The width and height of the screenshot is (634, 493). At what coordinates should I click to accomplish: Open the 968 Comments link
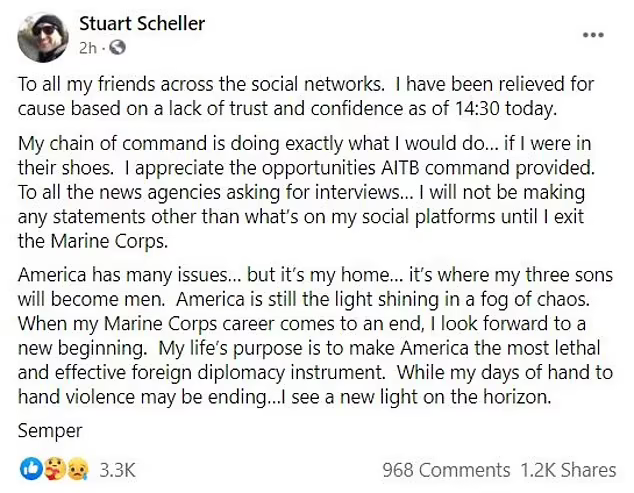[446, 469]
